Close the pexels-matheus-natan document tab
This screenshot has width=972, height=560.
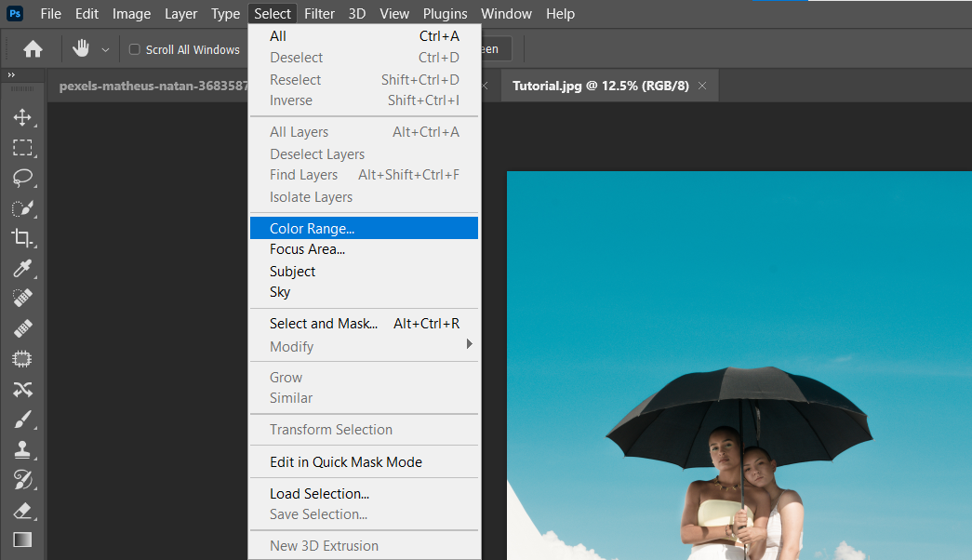pos(483,85)
